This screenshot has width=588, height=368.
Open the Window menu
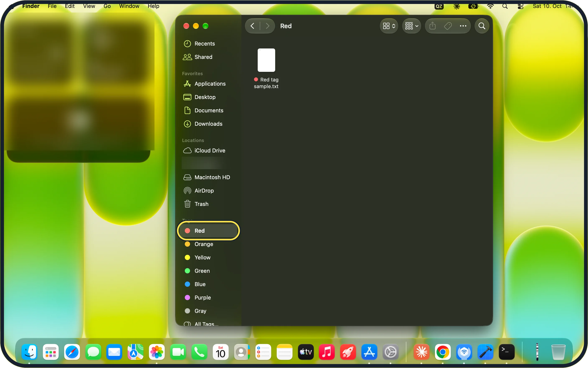pyautogui.click(x=129, y=6)
